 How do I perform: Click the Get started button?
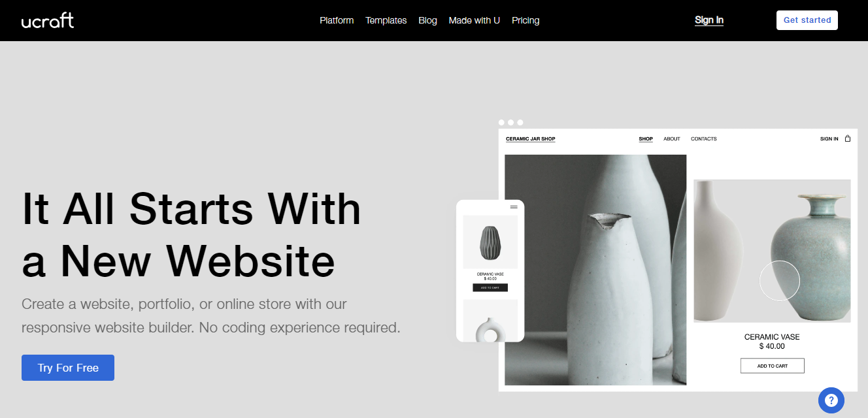click(807, 20)
